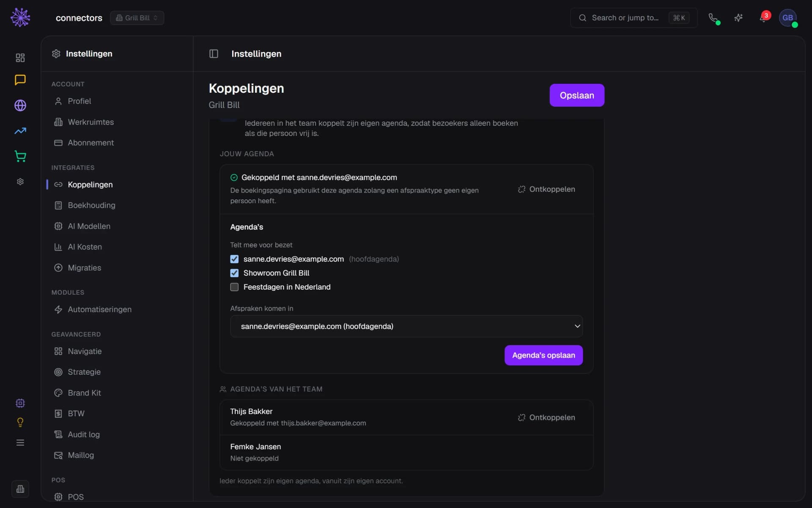This screenshot has height=508, width=812.
Task: Open the Grill Bill workspace switcher
Action: (137, 18)
